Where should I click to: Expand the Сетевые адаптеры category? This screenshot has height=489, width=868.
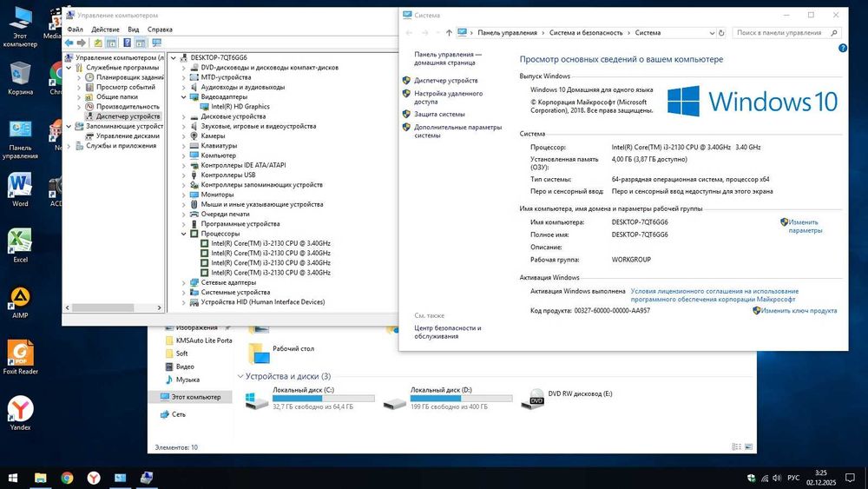click(x=184, y=282)
